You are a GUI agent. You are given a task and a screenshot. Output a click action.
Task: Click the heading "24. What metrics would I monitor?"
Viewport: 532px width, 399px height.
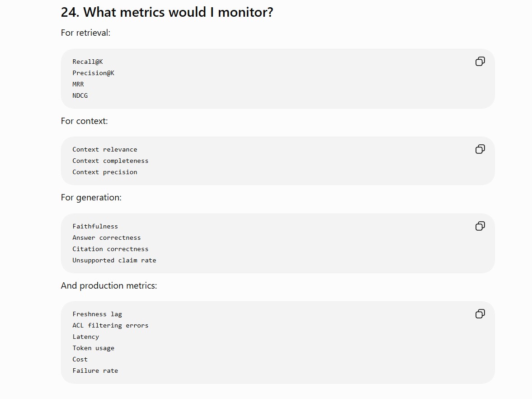tap(167, 12)
